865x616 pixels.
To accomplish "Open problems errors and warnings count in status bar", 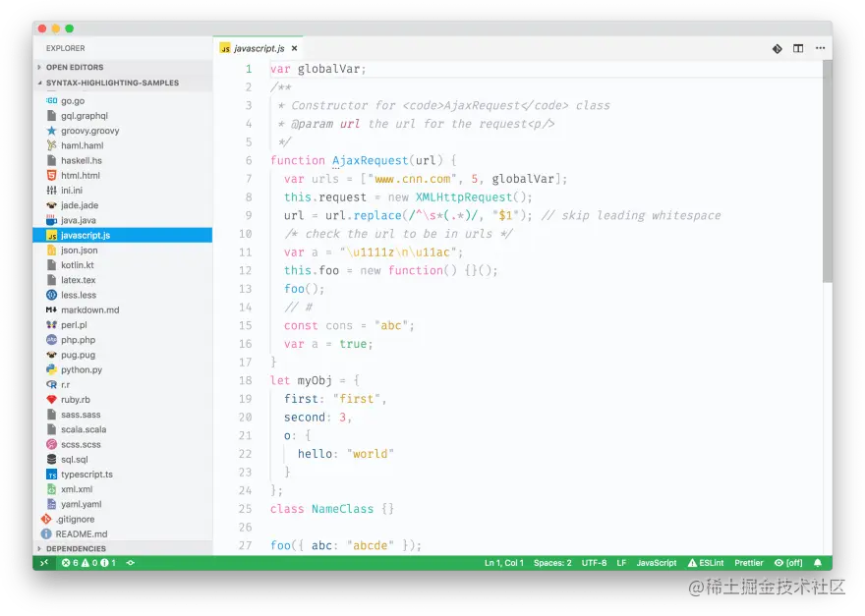I will [x=88, y=563].
